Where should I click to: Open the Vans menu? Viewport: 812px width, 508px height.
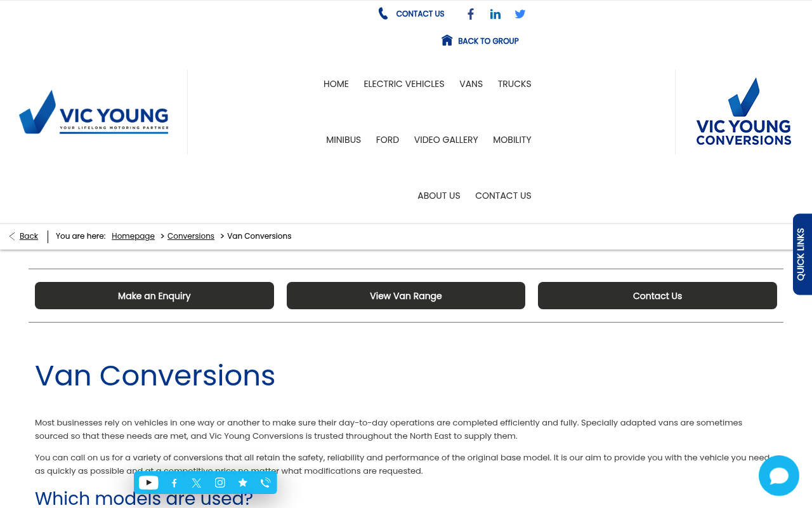471,84
